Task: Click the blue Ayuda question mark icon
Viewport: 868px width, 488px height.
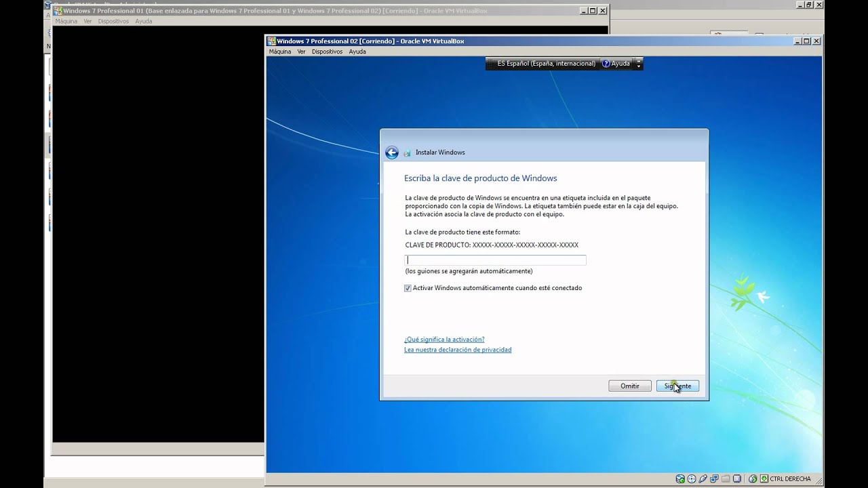Action: (606, 64)
